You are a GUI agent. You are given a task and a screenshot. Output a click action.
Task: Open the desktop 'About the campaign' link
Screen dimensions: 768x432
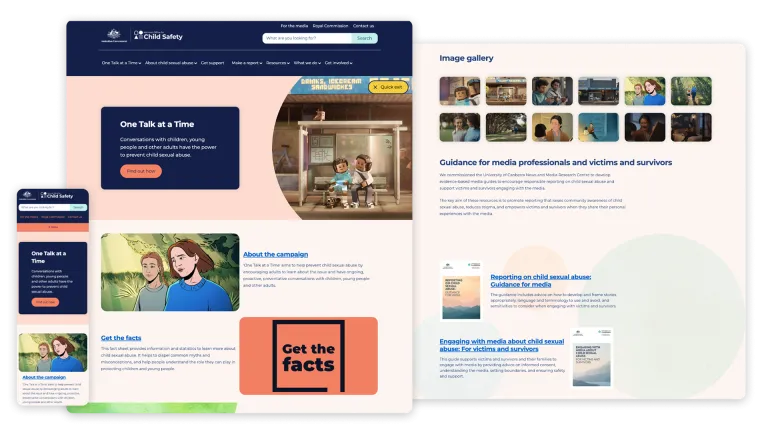(276, 254)
